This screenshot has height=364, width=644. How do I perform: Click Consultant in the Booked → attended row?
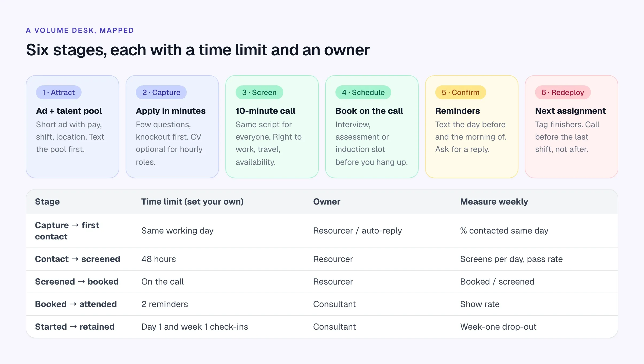(x=334, y=304)
